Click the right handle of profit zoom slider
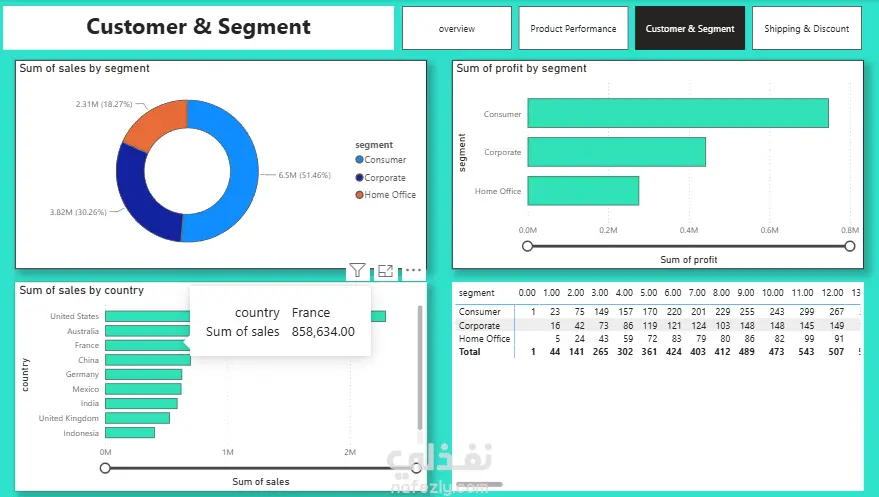 850,246
